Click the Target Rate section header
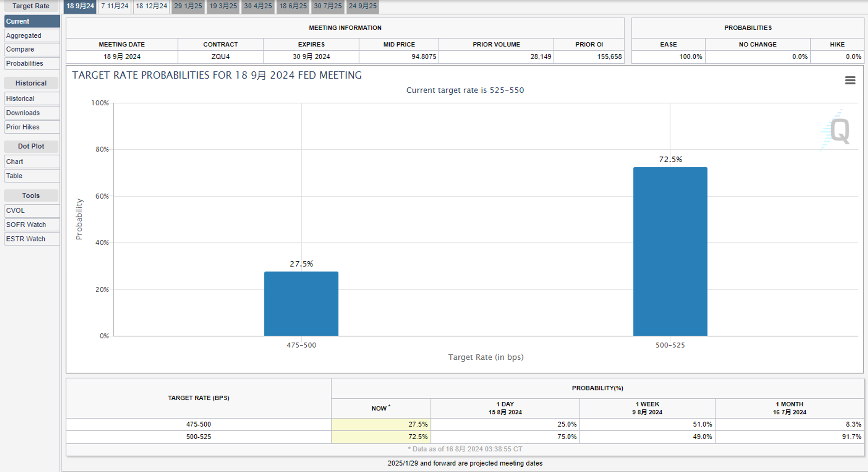The height and width of the screenshot is (472, 868). 31,6
